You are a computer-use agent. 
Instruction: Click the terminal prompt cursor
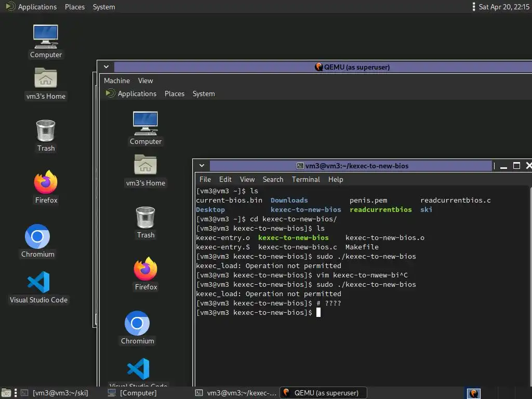click(318, 312)
